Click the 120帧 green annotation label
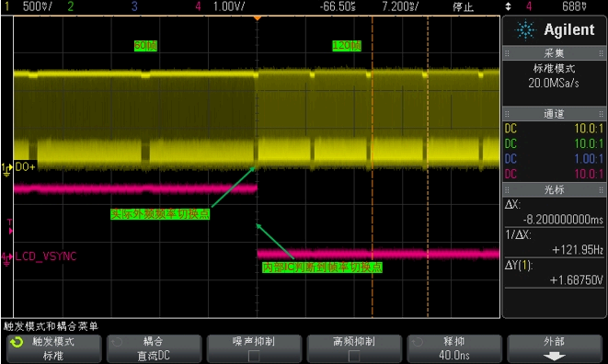Screen dimensions: 608x364 point(347,46)
